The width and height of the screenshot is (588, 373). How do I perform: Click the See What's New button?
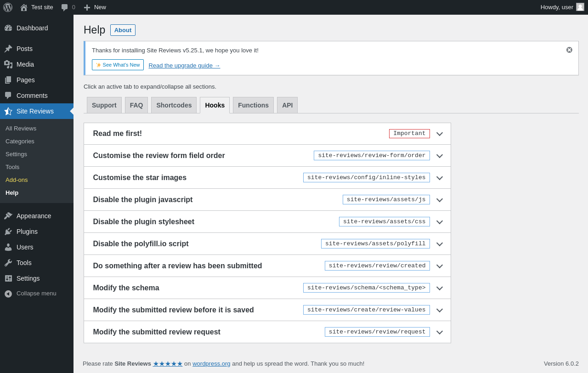click(118, 65)
